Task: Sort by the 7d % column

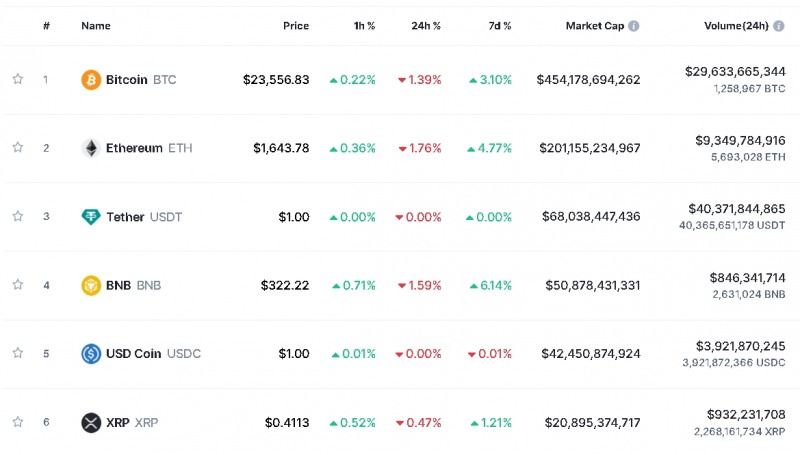Action: tap(496, 26)
